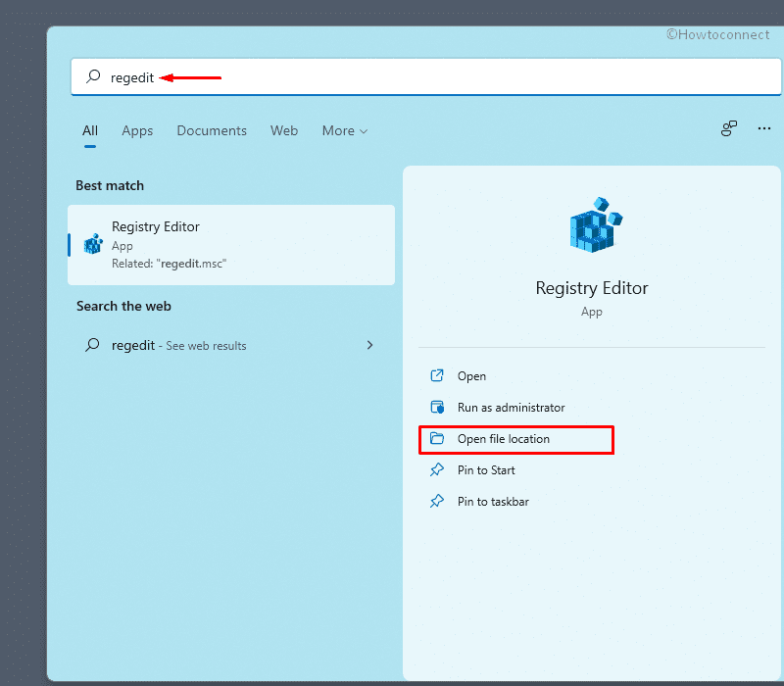Image resolution: width=784 pixels, height=686 pixels.
Task: Select Registry Editor Best match result
Action: point(231,244)
